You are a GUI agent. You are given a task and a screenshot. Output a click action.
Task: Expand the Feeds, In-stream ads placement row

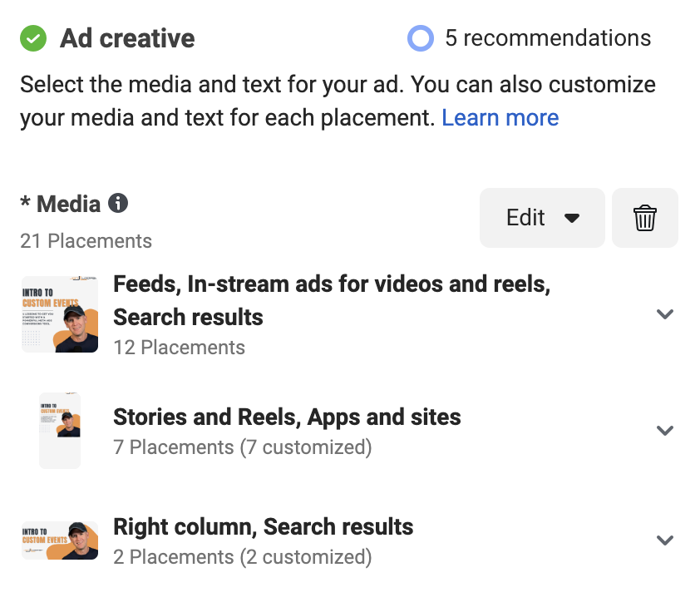664,314
